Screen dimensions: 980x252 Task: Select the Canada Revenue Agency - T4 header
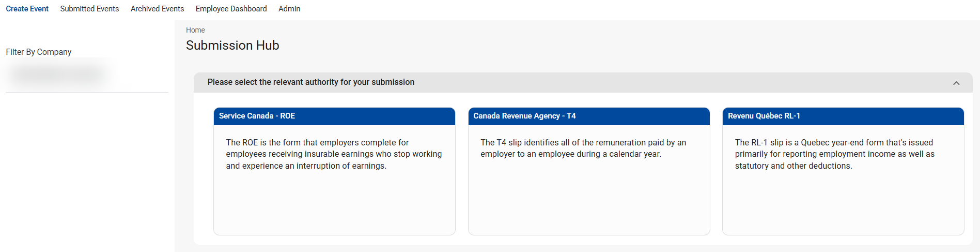[588, 116]
